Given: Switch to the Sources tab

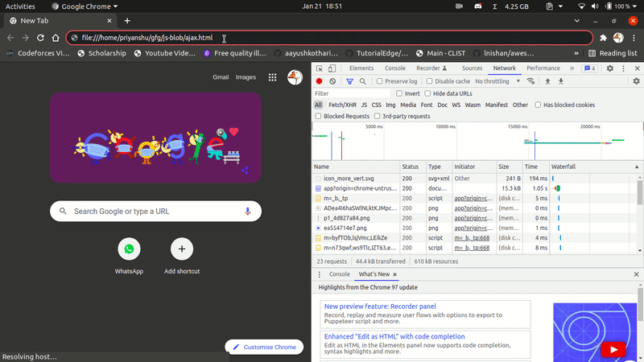Looking at the screenshot, I should (472, 68).
